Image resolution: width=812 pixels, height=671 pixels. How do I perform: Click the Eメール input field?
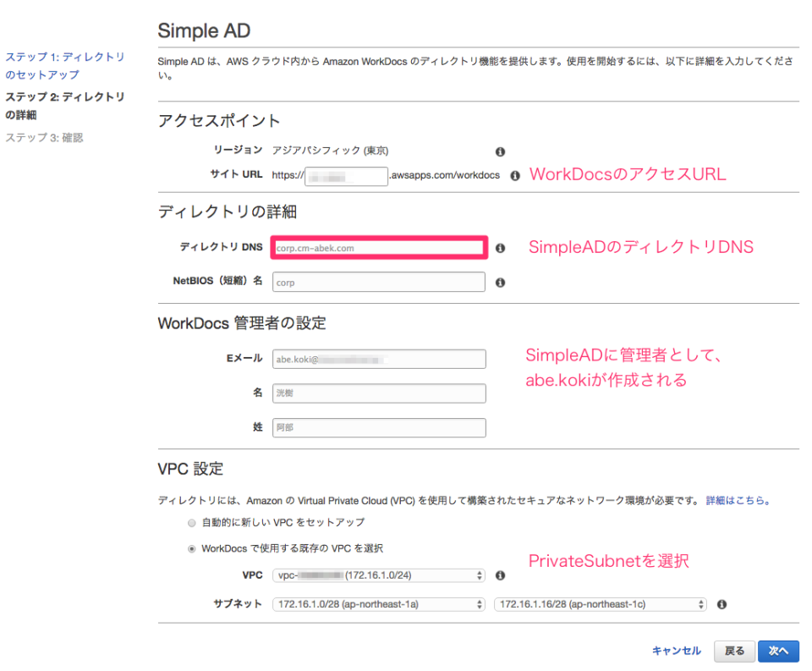(379, 359)
